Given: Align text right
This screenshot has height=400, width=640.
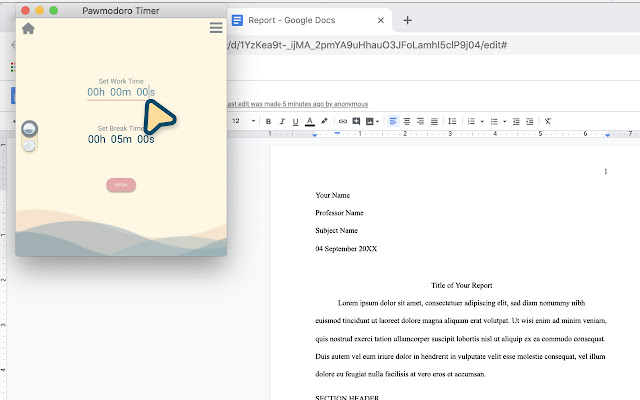Looking at the screenshot, I should (420, 121).
